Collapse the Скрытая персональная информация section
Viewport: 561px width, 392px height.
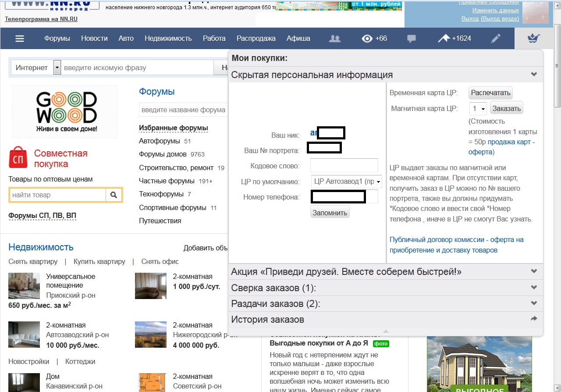[x=533, y=75]
